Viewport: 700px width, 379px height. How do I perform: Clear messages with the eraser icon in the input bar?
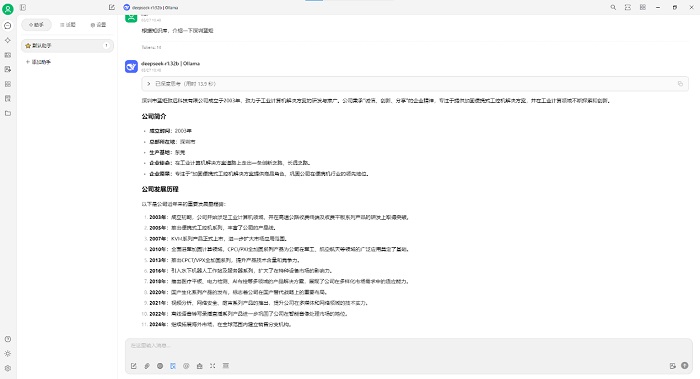(200, 366)
